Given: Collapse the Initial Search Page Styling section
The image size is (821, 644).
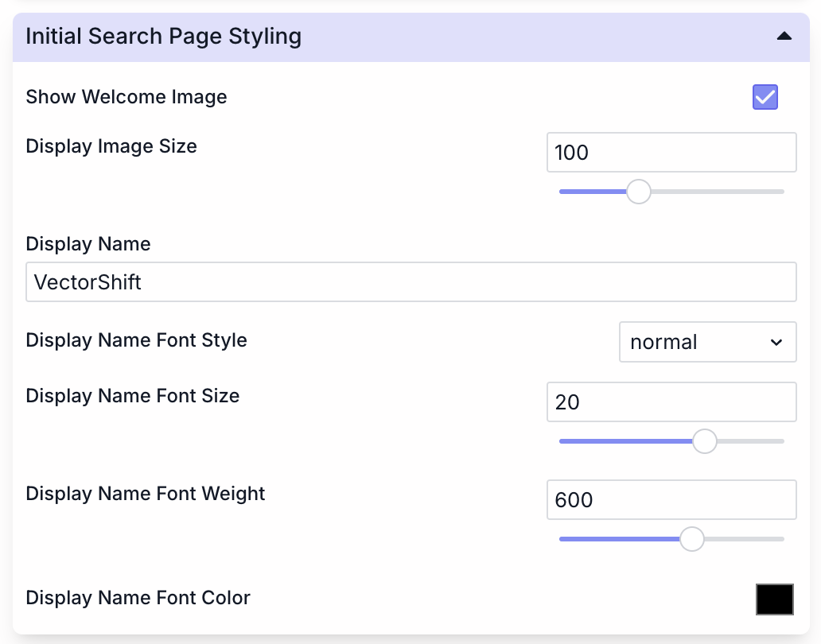Looking at the screenshot, I should [784, 37].
